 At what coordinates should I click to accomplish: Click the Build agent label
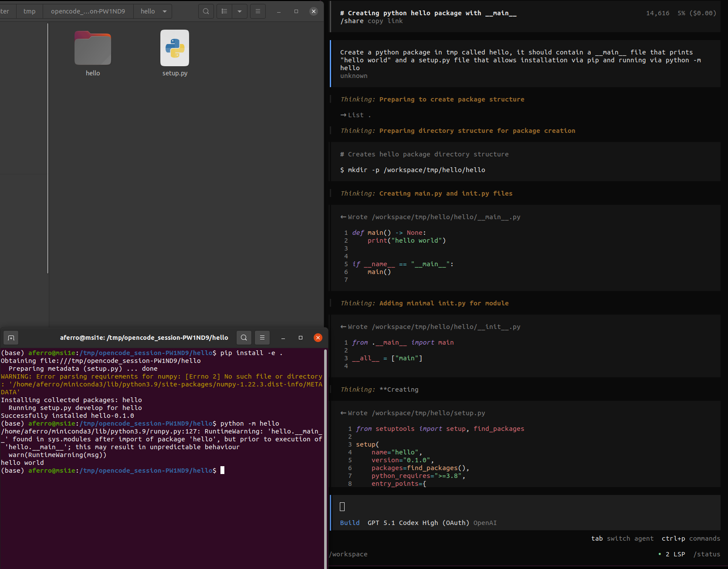pyautogui.click(x=350, y=523)
